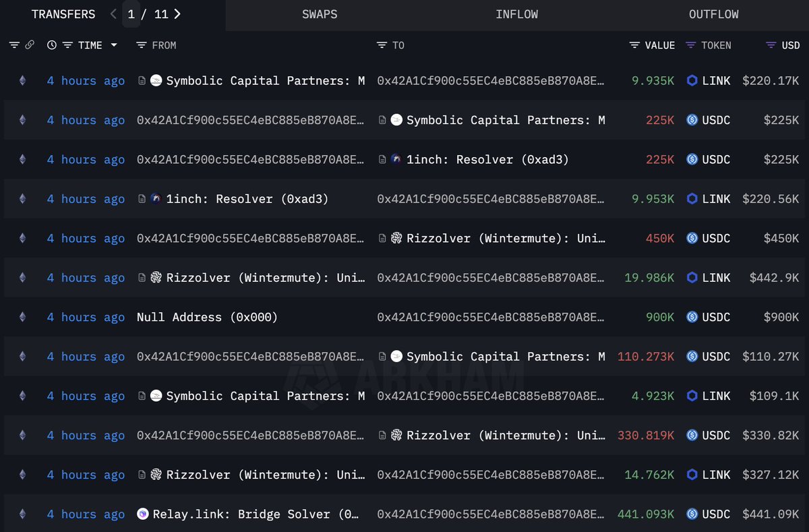Toggle TIME sort order arrow
Image resolution: width=809 pixels, height=532 pixels.
click(113, 45)
